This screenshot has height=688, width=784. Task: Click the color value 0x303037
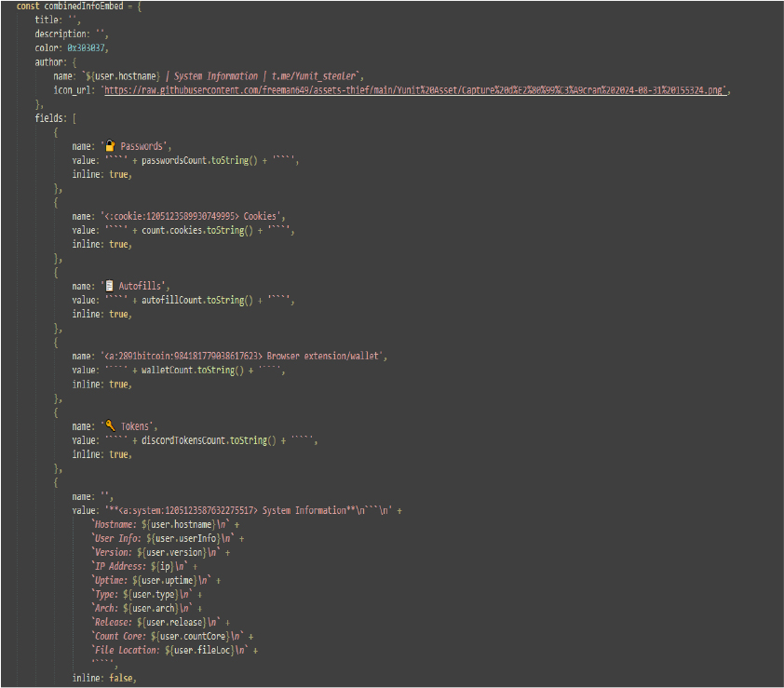coord(86,48)
